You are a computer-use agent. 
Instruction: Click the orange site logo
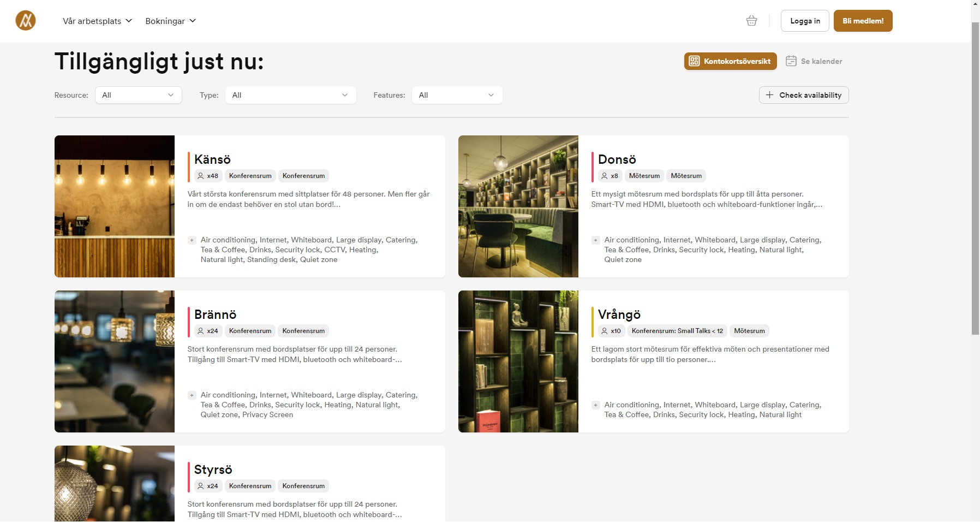[26, 21]
